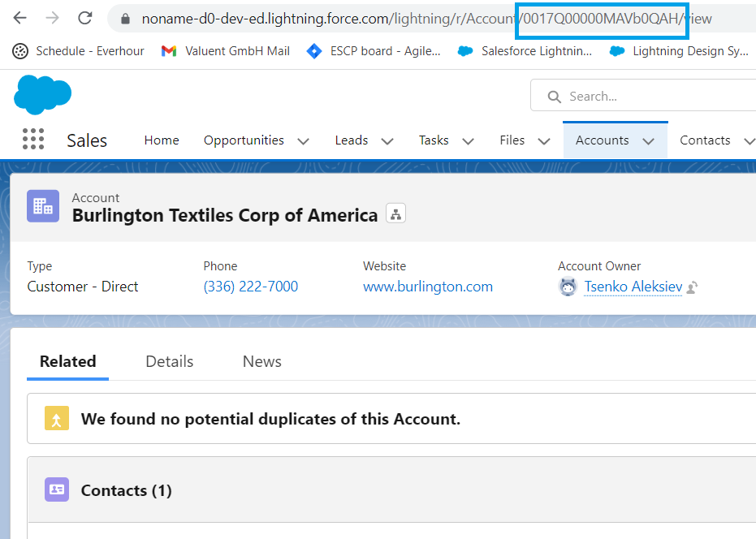Screen dimensions: 756x539
Task: Click into the Search input field
Action: pos(644,96)
